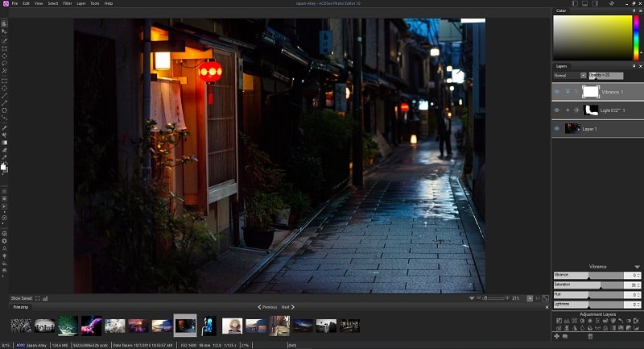Select the Move tool in the toolbar
Viewport: 644px width, 349px height.
click(4, 31)
